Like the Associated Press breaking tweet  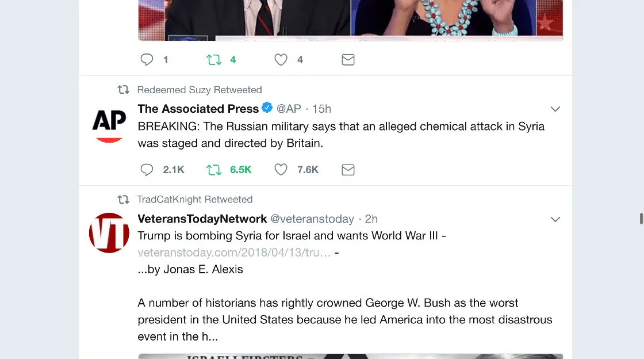click(281, 170)
